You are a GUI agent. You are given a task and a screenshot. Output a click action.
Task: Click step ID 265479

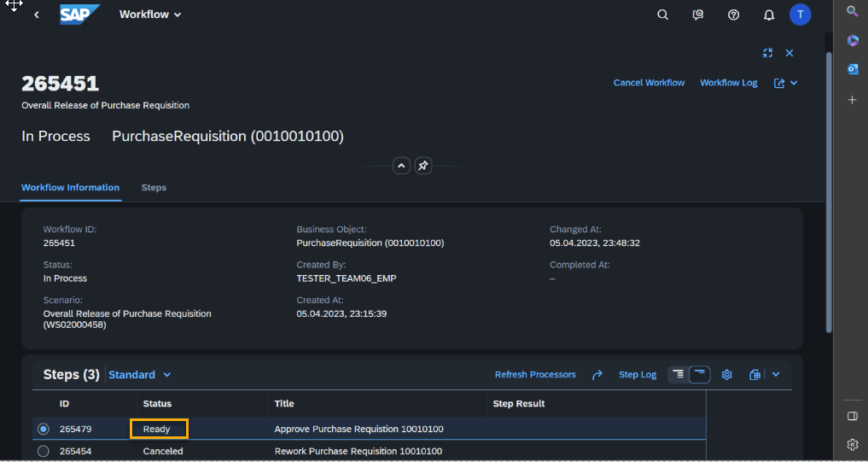pos(75,429)
